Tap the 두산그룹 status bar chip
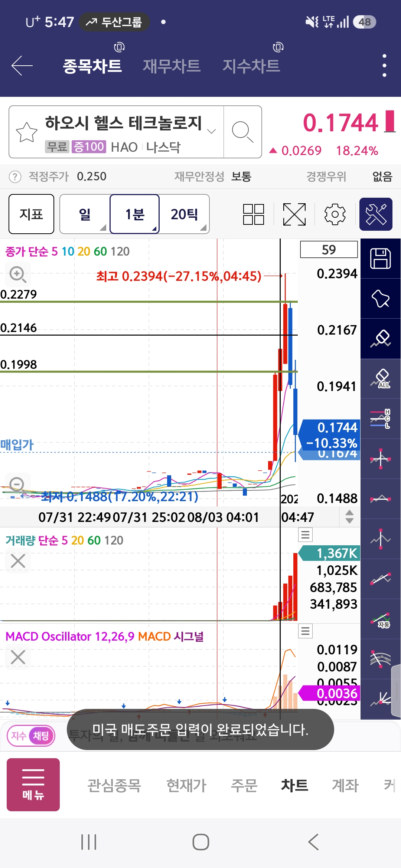Viewport: 401px width, 868px height. point(114,22)
